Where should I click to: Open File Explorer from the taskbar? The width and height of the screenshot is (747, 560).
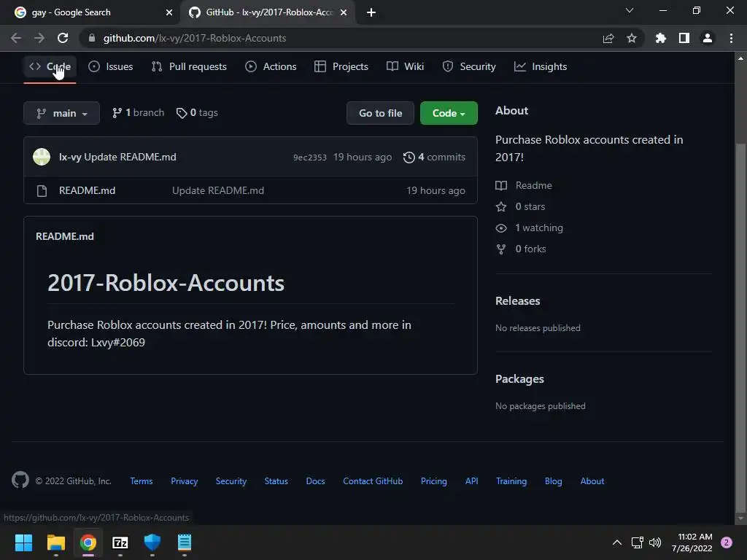click(55, 542)
